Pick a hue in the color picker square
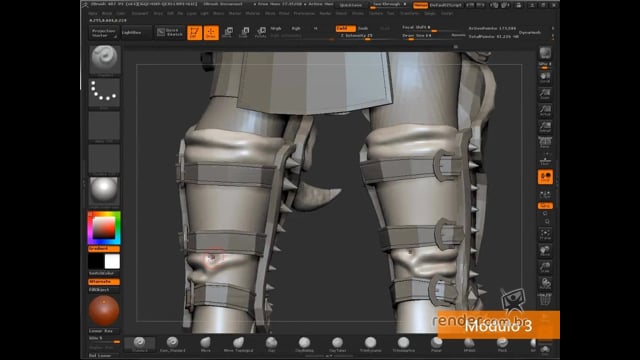The image size is (640, 360). tap(104, 228)
